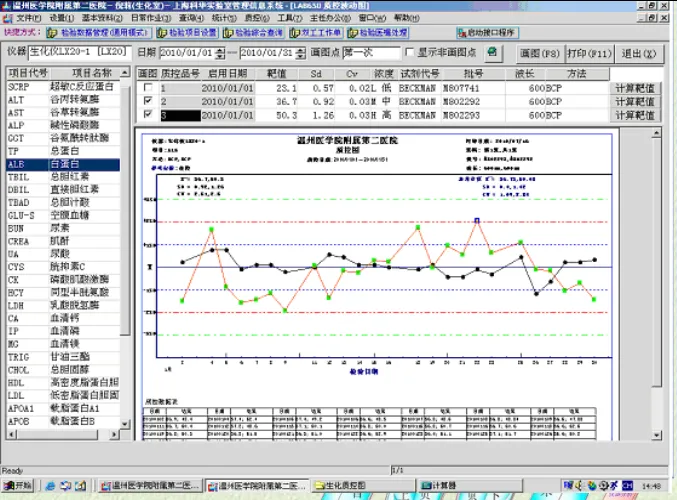The height and width of the screenshot is (500, 677).
Task: Toggle 显示非画图点 checkbox
Action: point(411,52)
